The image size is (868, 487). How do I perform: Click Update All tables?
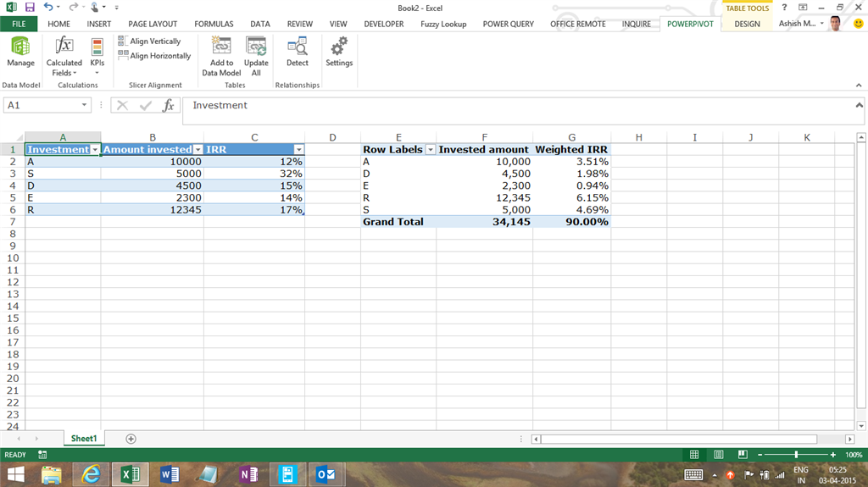click(256, 57)
